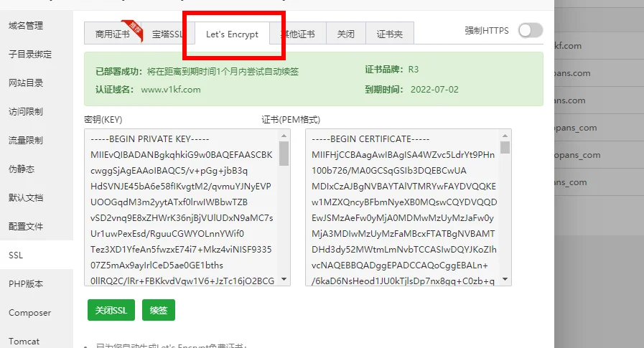Image resolution: width=644 pixels, height=348 pixels.
Task: Open the Tomcat sidebar item
Action: pyautogui.click(x=24, y=342)
